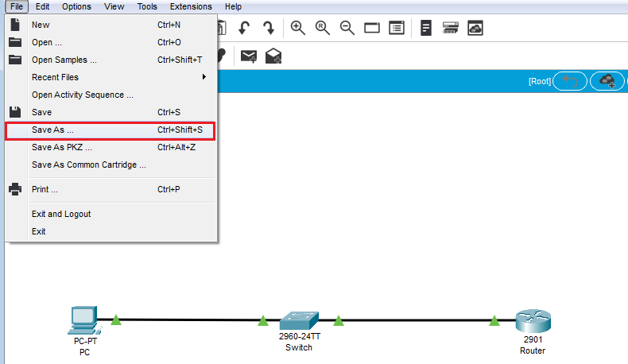Click the green link light next to the PC
This screenshot has width=628, height=364.
[116, 320]
